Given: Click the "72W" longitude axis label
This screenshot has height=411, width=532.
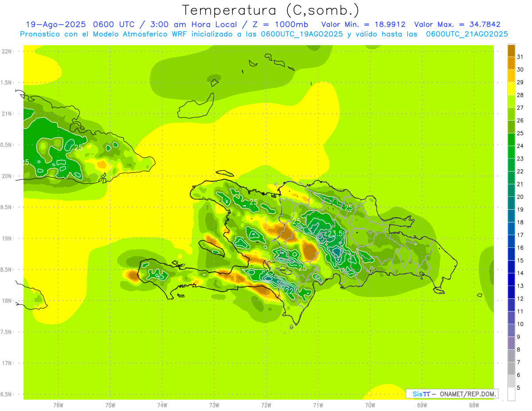Looking at the screenshot, I should (266, 405).
